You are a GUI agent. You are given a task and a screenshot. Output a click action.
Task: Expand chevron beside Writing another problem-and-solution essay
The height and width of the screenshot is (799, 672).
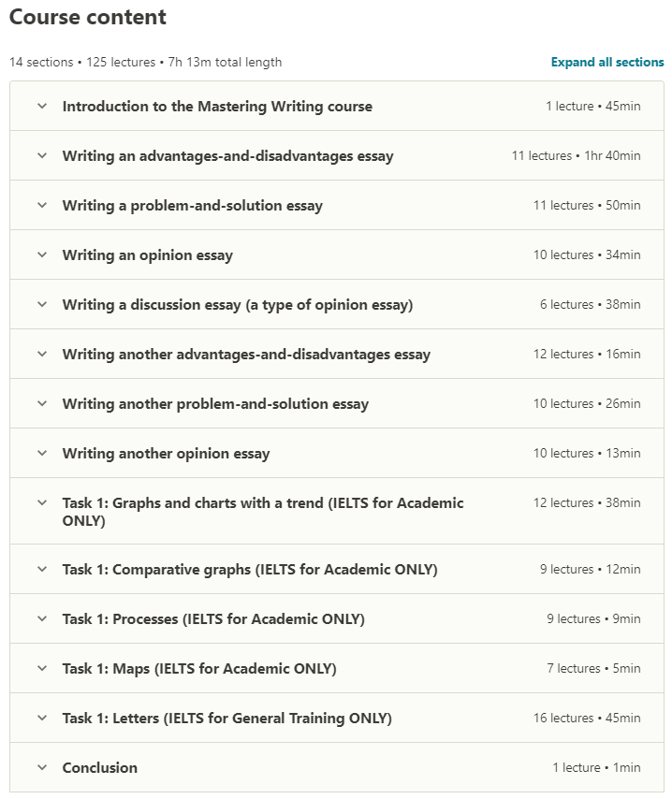[42, 403]
